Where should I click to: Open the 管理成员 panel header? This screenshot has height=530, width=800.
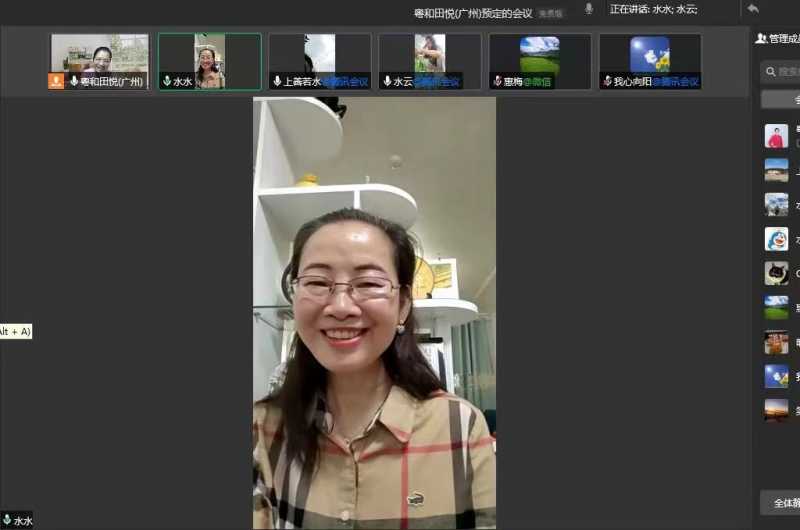click(x=780, y=38)
